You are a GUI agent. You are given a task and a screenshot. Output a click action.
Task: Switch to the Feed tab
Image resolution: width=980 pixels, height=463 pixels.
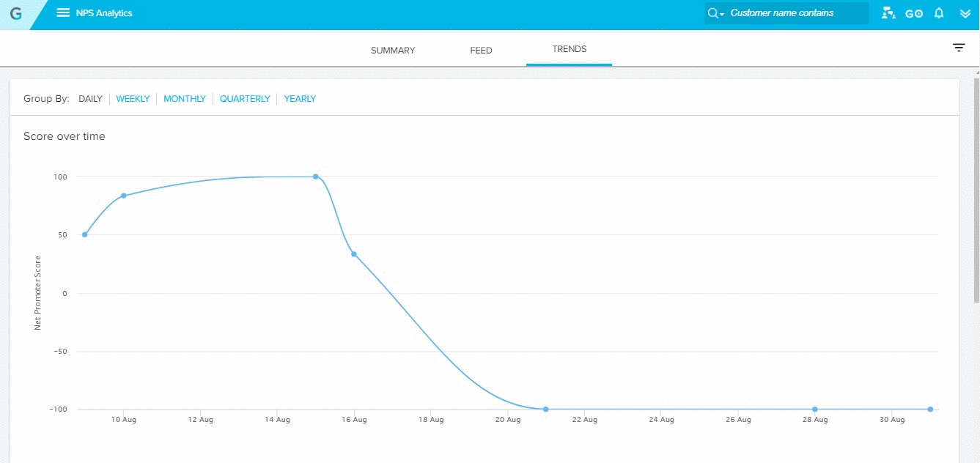point(481,51)
